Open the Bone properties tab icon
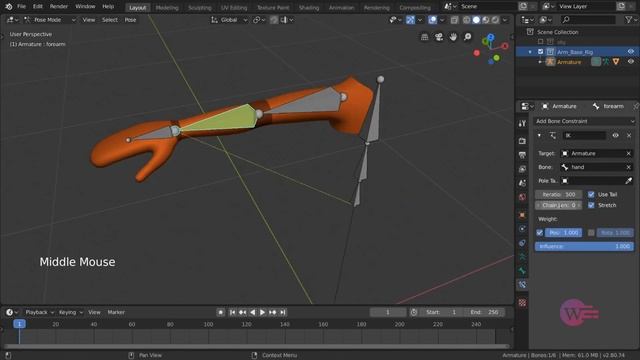640x360 pixels. (x=522, y=271)
